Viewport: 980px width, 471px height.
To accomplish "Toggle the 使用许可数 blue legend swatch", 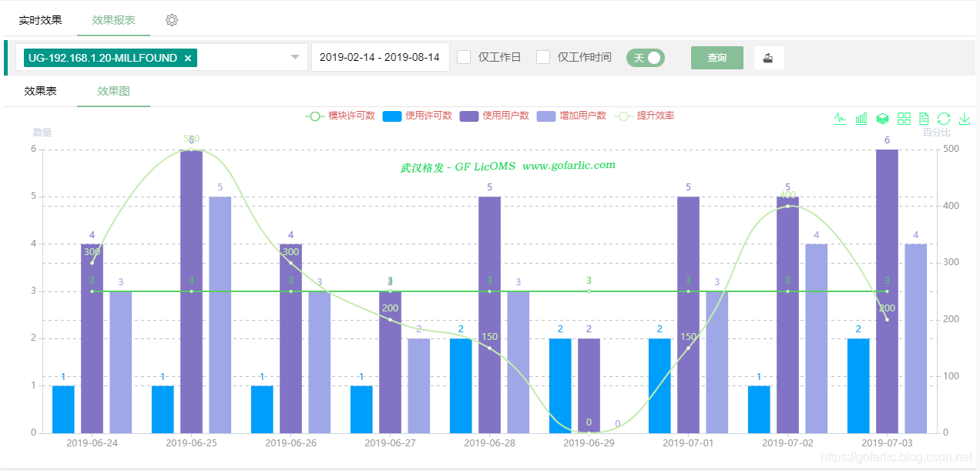I will [392, 116].
